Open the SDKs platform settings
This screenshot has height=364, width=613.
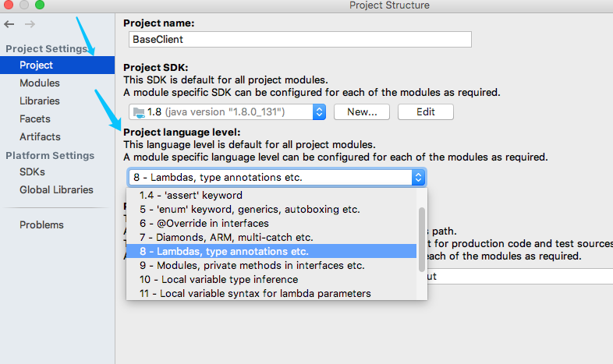coord(32,172)
